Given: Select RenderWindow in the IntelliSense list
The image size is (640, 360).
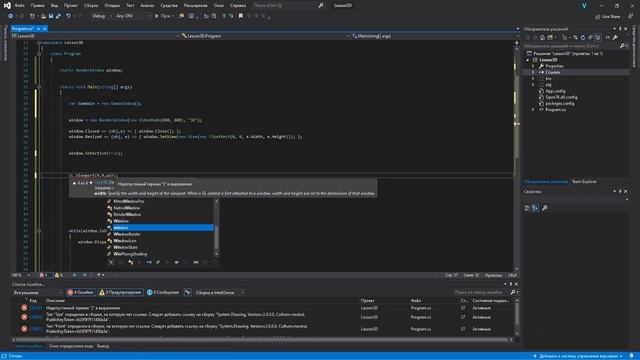Looking at the screenshot, I should point(127,214).
